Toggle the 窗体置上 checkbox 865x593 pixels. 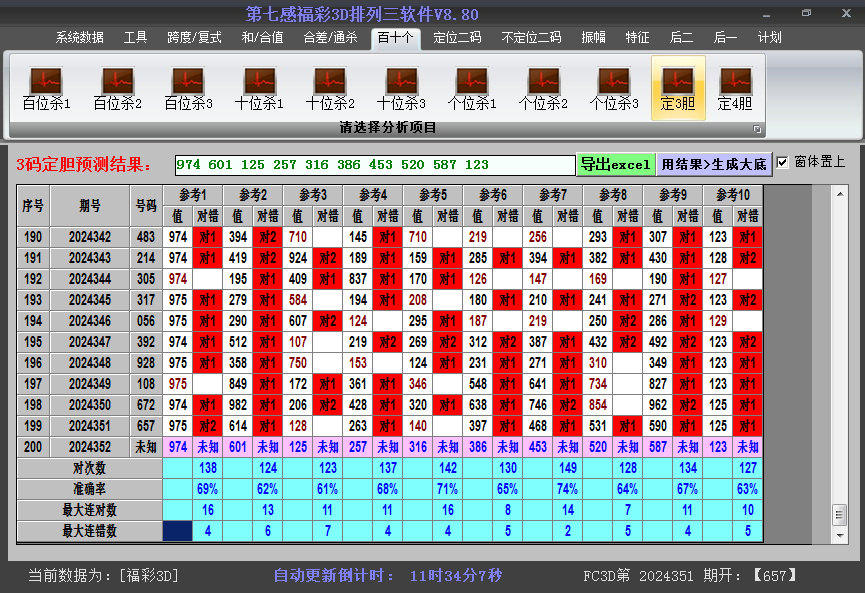tap(782, 162)
